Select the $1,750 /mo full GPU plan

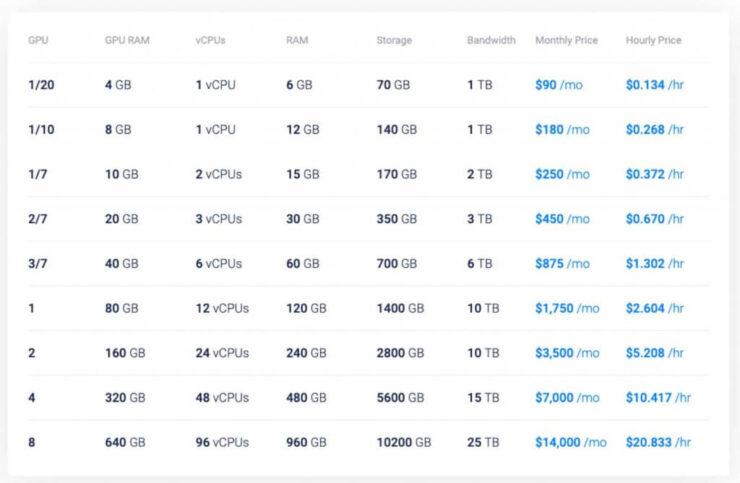click(x=567, y=308)
